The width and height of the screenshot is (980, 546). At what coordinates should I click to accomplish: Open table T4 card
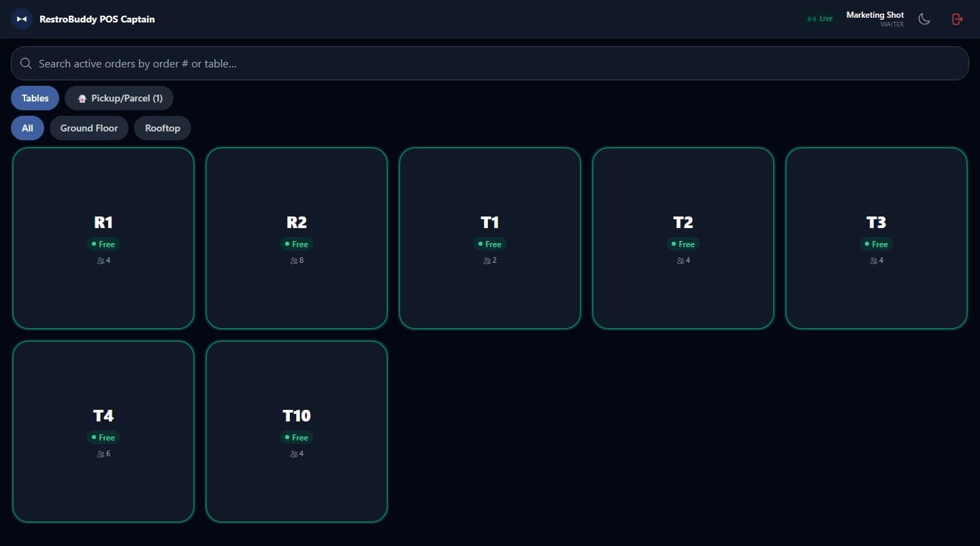click(103, 432)
